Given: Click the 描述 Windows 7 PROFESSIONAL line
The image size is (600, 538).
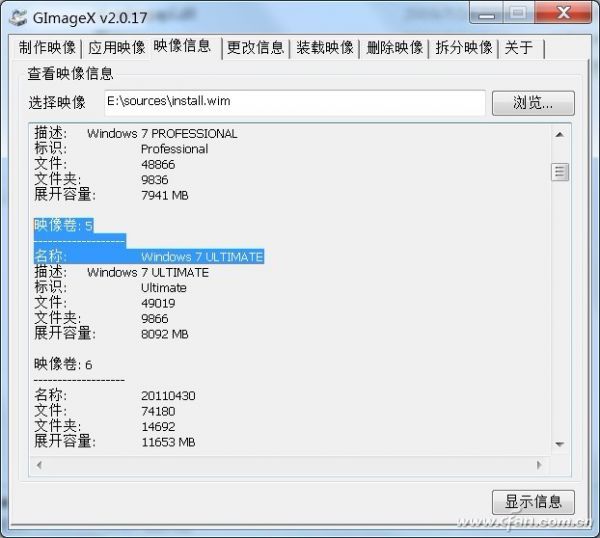Looking at the screenshot, I should click(x=136, y=133).
